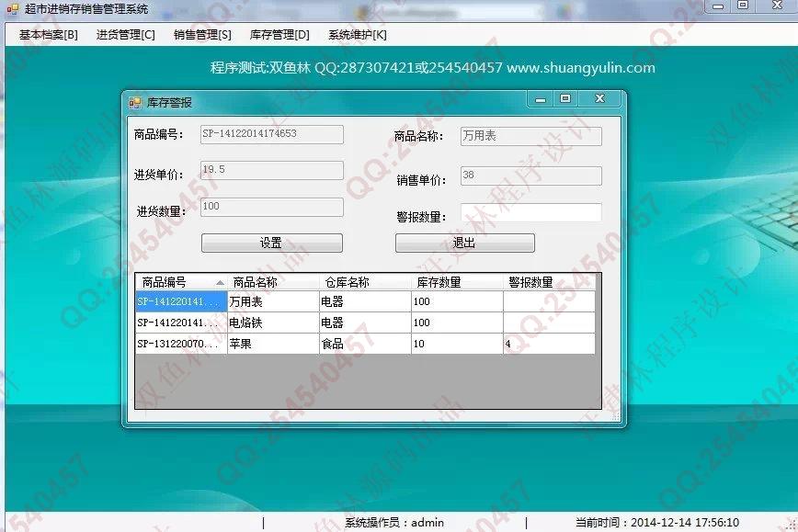
Task: Click empty 警报数量 cell in 万用表 row
Action: [549, 301]
